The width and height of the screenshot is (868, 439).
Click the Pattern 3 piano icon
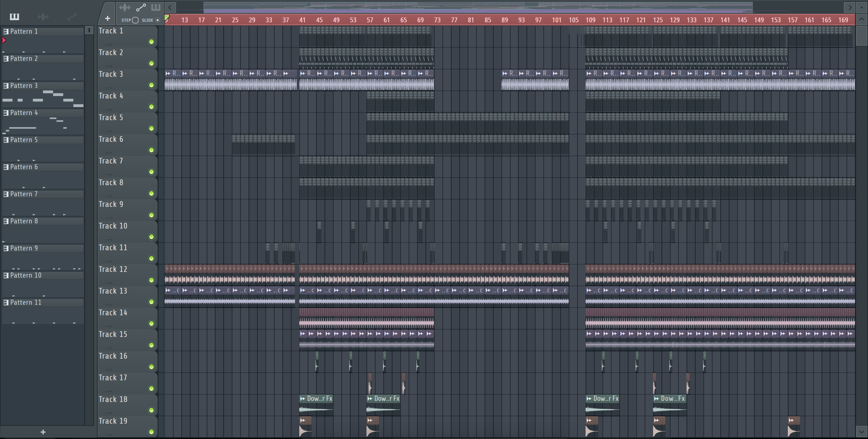[x=6, y=86]
